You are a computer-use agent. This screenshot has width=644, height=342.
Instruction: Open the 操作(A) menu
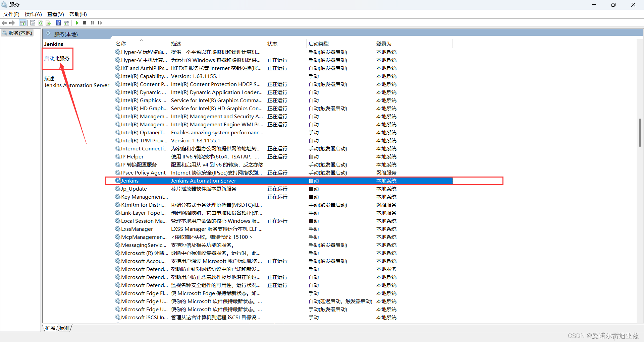coord(33,14)
